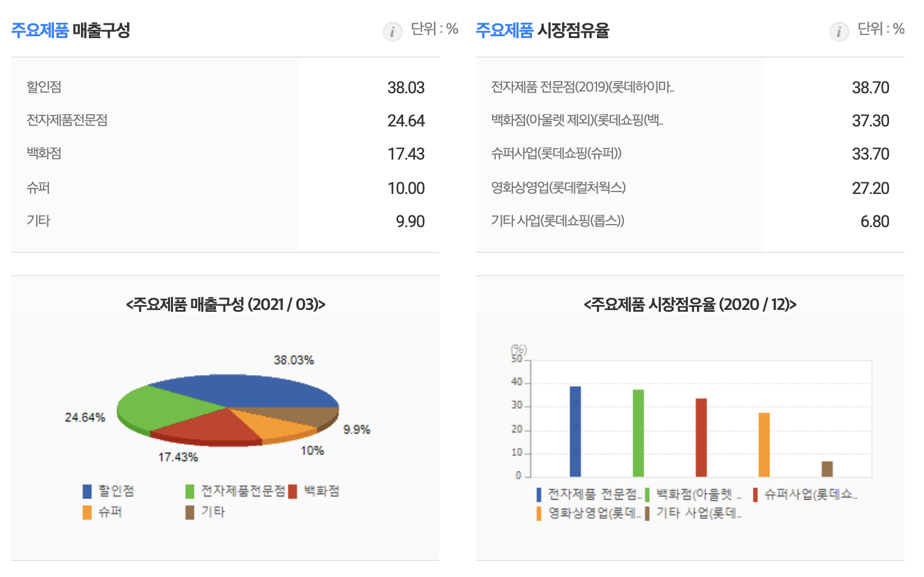Click the pie chart title 매출구성 (2021 / 03)

pos(225,304)
